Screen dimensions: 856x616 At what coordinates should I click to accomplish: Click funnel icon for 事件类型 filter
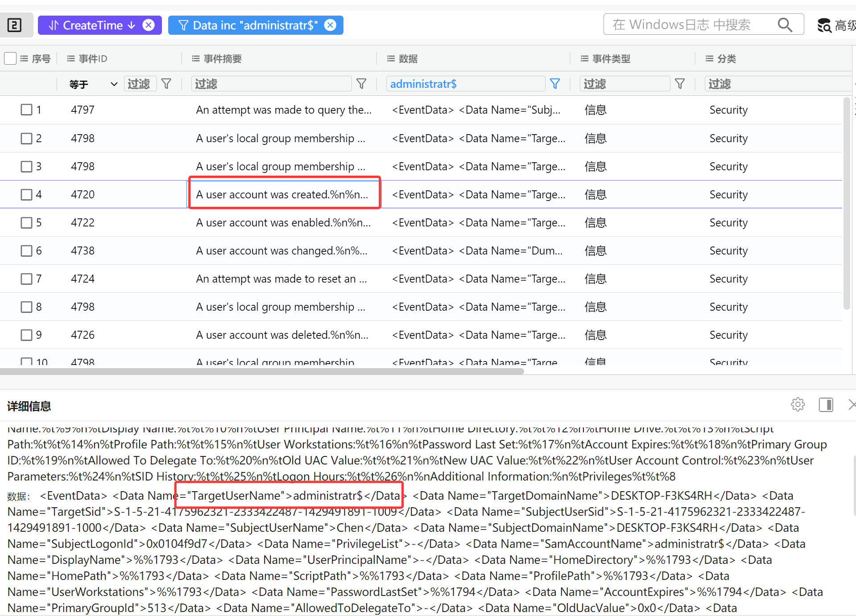tap(680, 84)
